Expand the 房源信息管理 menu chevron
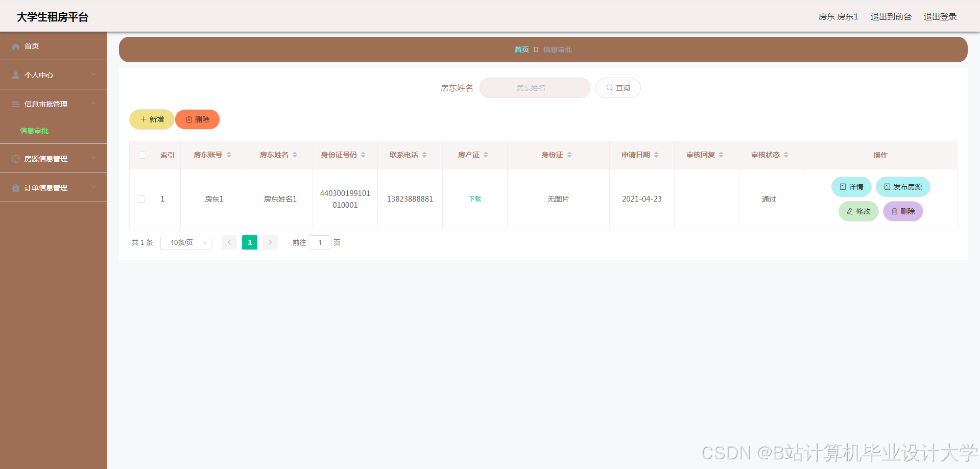 point(93,158)
